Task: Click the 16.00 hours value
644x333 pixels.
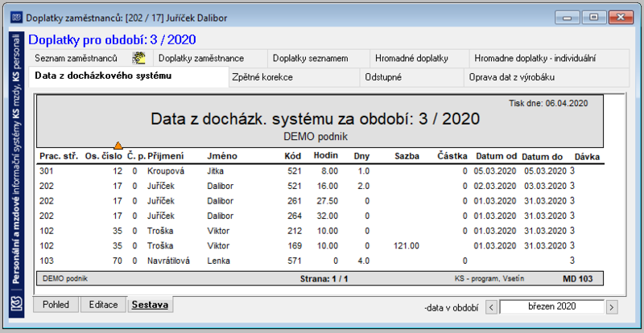Action: 327,186
